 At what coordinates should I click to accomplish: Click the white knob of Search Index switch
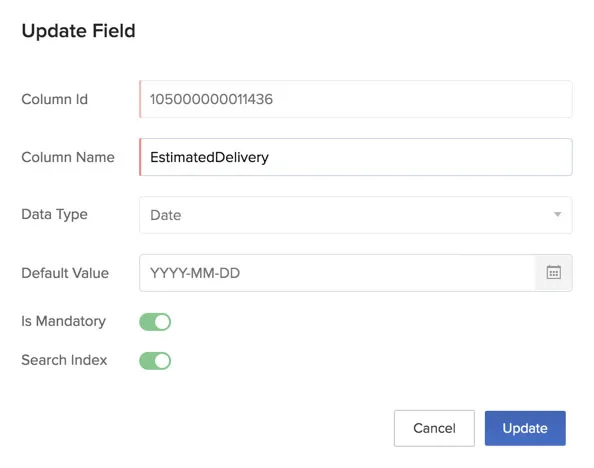tap(163, 361)
